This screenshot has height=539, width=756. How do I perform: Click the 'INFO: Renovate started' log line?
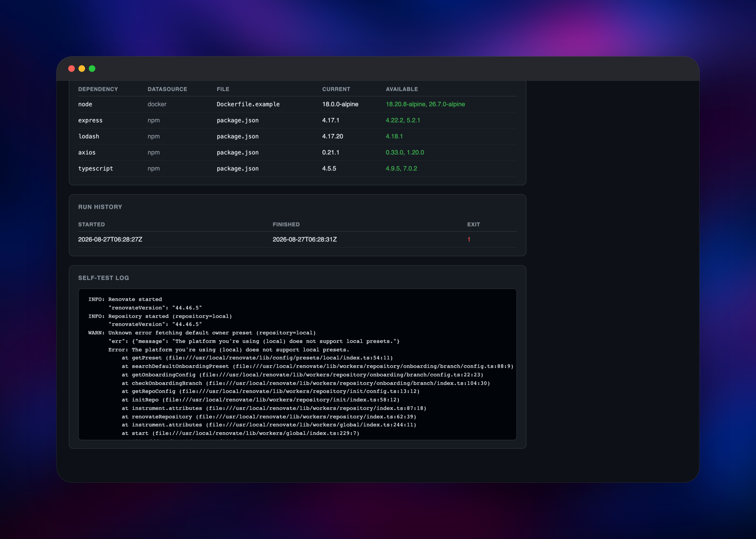coord(125,299)
